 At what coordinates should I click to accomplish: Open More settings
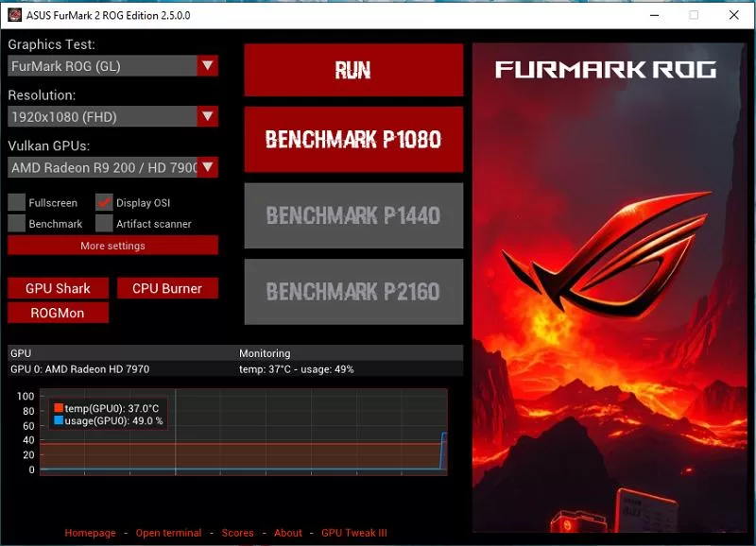112,246
